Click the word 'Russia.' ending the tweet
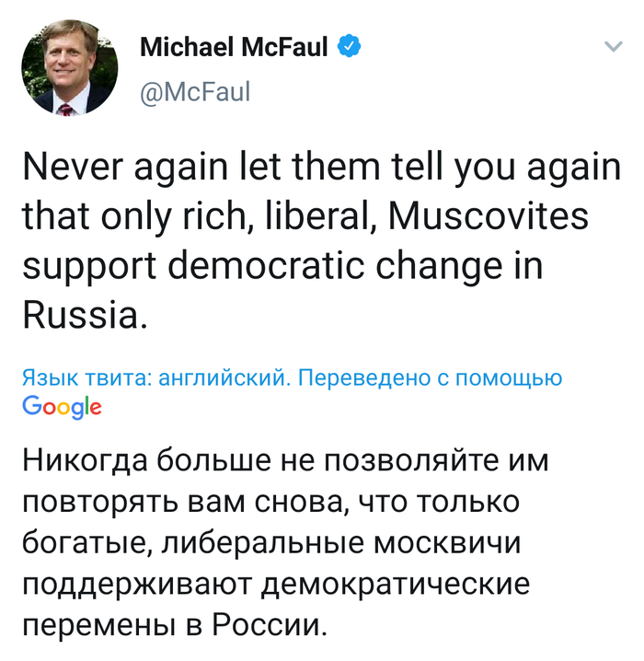Image resolution: width=644 pixels, height=661 pixels. pyautogui.click(x=84, y=315)
